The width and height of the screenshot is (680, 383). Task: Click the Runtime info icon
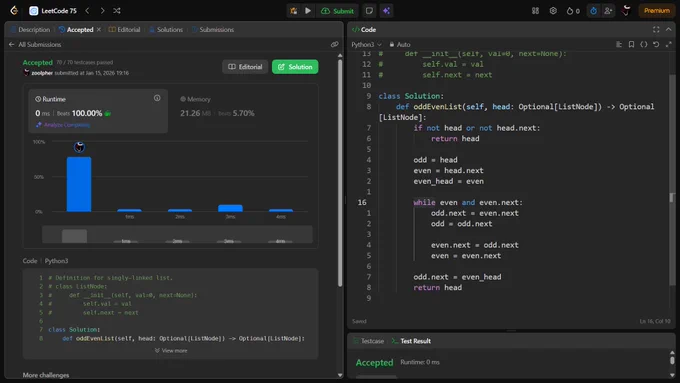click(157, 98)
